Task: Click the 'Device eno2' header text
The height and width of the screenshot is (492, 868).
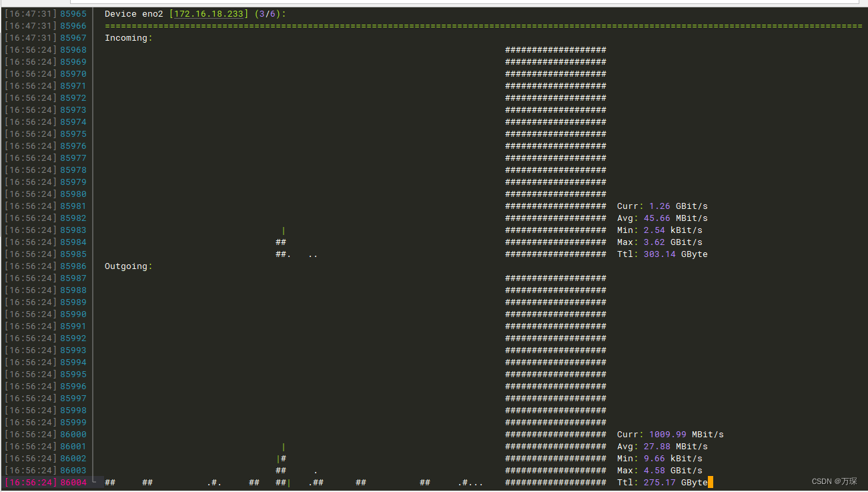Action: 133,14
